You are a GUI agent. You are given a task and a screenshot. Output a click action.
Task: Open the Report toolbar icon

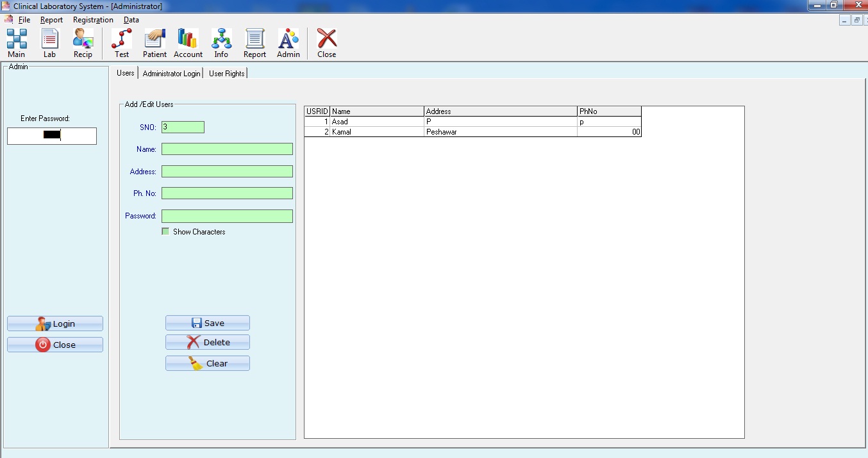pyautogui.click(x=255, y=44)
